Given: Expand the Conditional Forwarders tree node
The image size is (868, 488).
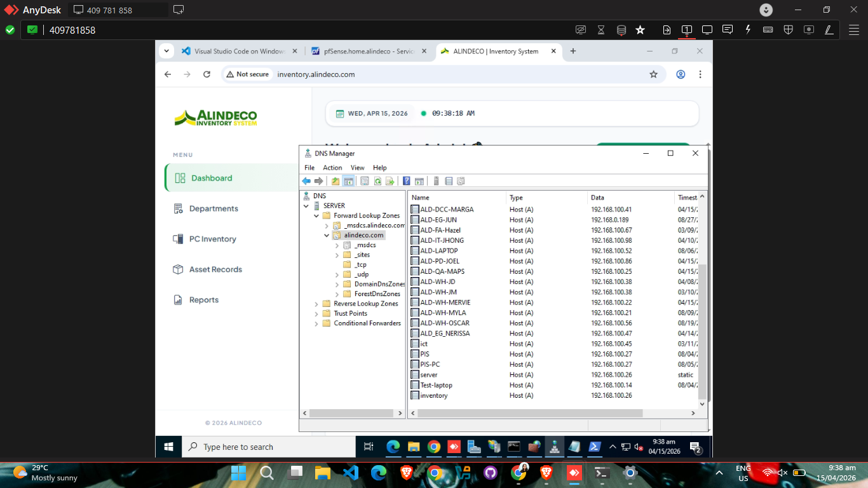Looking at the screenshot, I should [x=316, y=323].
